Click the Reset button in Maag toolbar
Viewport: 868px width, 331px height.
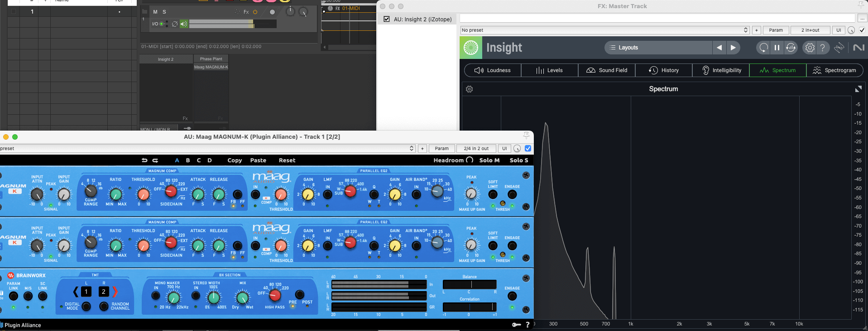pyautogui.click(x=287, y=161)
